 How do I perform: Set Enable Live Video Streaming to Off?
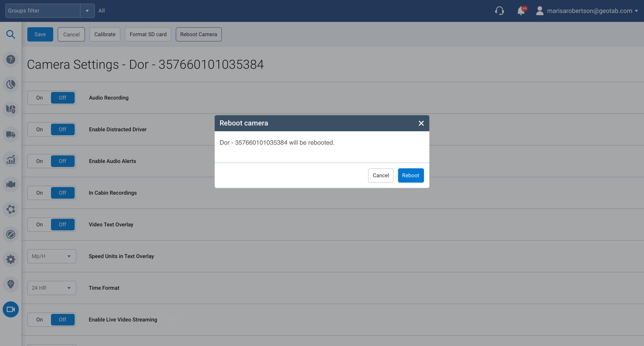click(x=63, y=320)
